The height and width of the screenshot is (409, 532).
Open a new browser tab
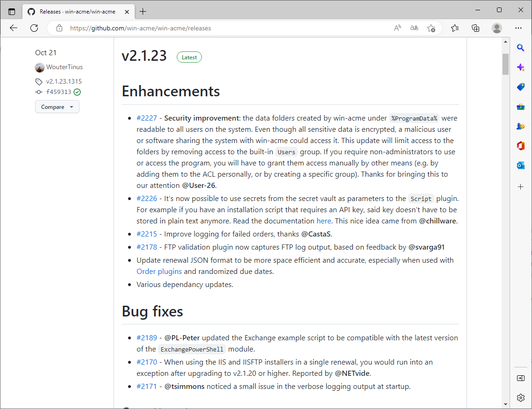pos(143,12)
